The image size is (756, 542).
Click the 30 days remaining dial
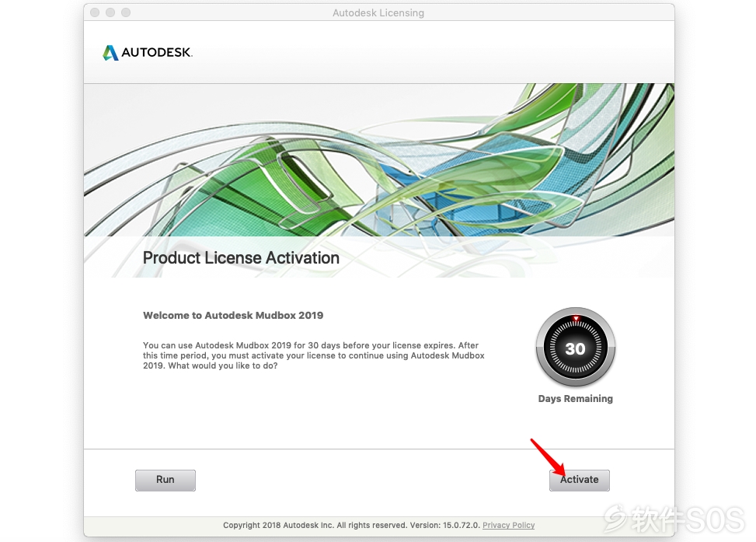(x=575, y=347)
